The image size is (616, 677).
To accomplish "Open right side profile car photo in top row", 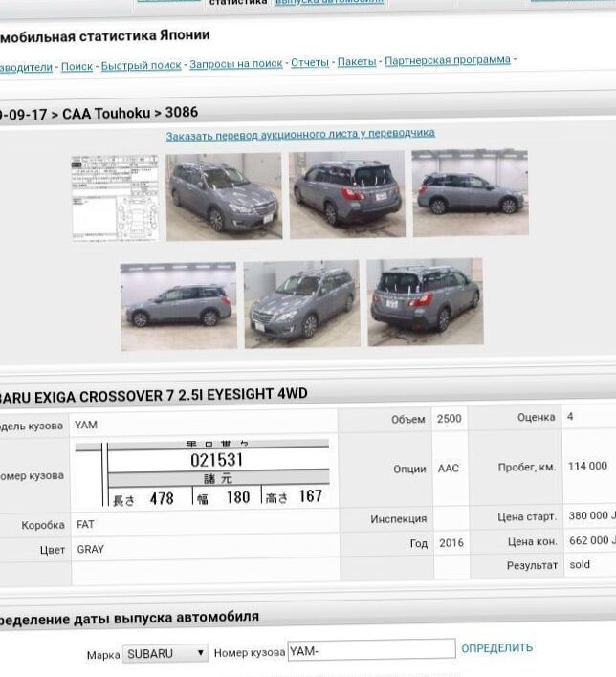I will click(x=470, y=192).
